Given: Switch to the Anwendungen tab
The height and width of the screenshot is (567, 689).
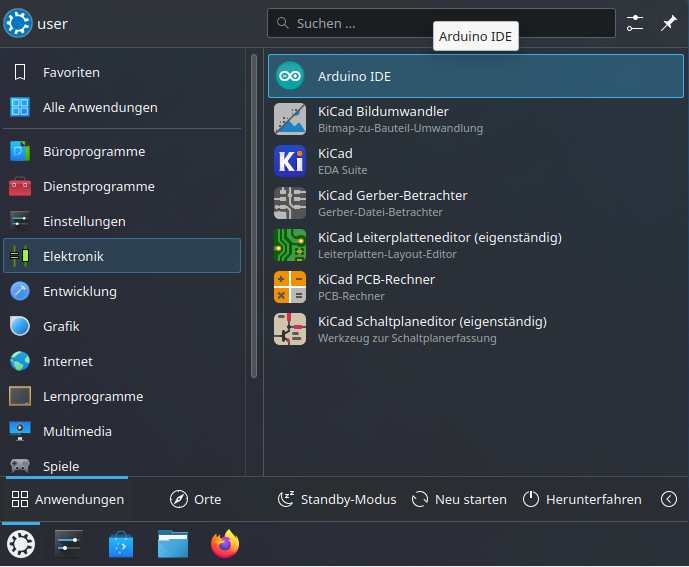Looking at the screenshot, I should pos(67,499).
